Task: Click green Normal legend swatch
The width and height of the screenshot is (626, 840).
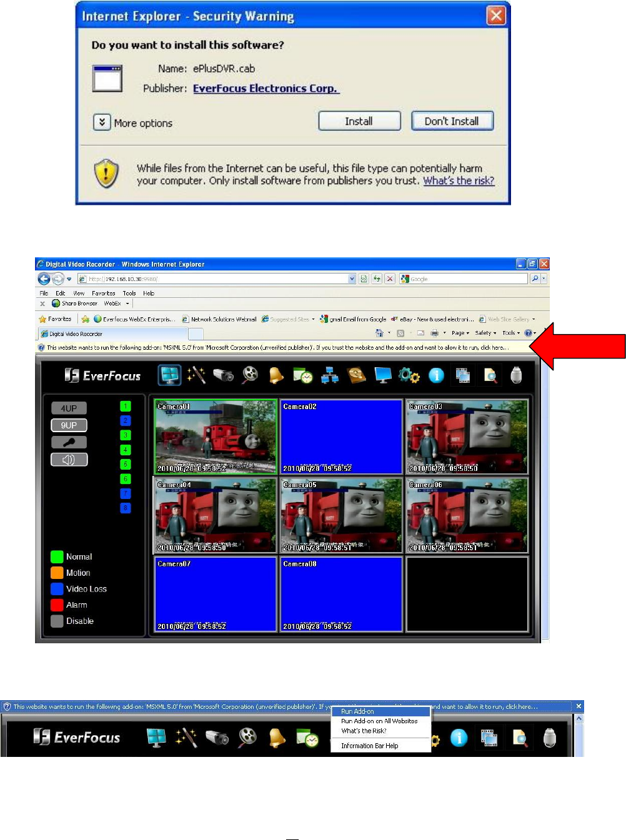Action: (x=57, y=556)
